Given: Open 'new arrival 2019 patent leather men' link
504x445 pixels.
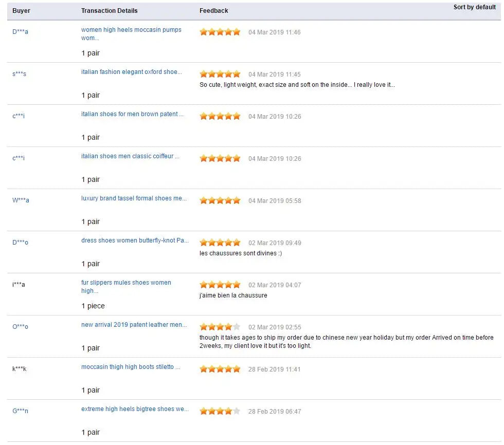Looking at the screenshot, I should point(134,325).
